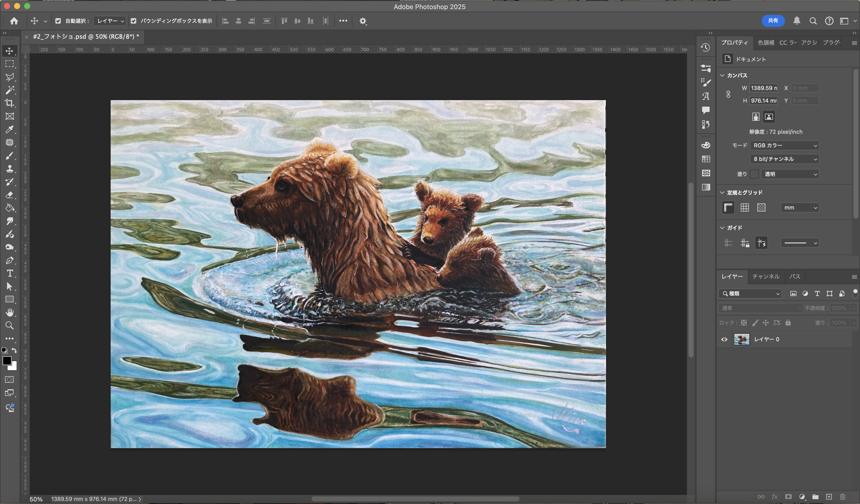Image resolution: width=860 pixels, height=504 pixels.
Task: Select the Path Selection tool
Action: click(x=10, y=286)
